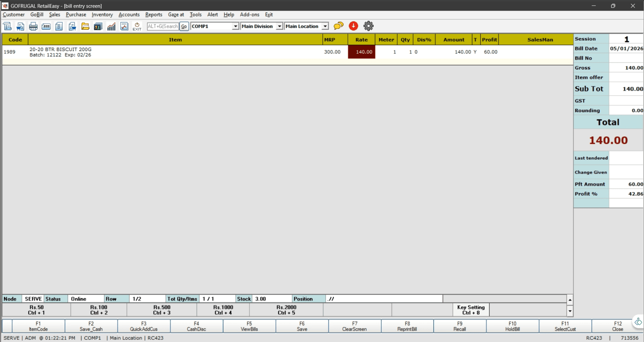The width and height of the screenshot is (644, 342).
Task: Open the Purchase menu
Action: pos(76,15)
